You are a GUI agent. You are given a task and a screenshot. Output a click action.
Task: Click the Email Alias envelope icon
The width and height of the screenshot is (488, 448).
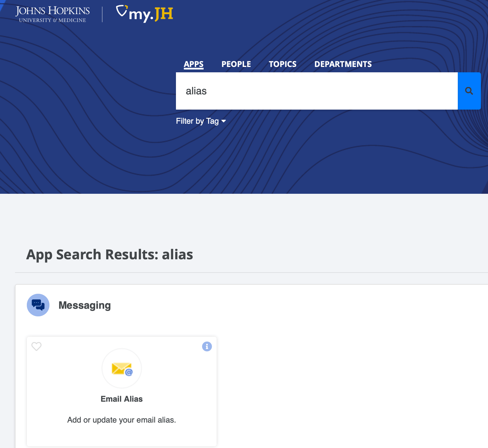click(122, 369)
